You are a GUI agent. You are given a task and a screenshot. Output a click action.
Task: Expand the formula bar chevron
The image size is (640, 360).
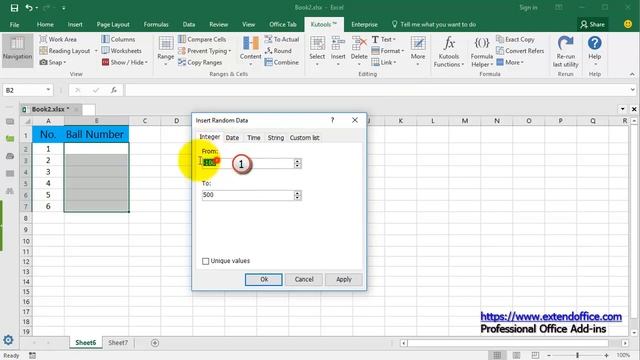click(632, 90)
